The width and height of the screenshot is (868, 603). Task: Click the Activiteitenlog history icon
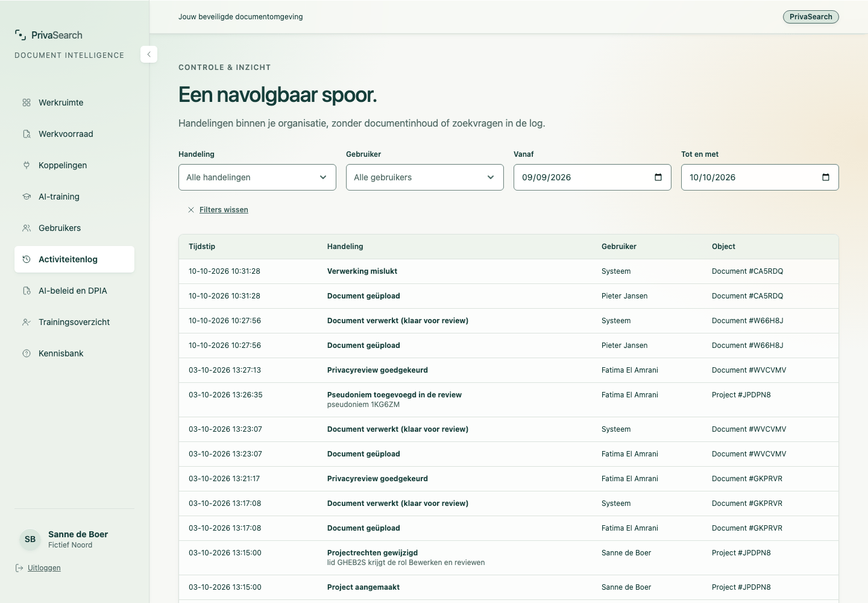point(27,259)
